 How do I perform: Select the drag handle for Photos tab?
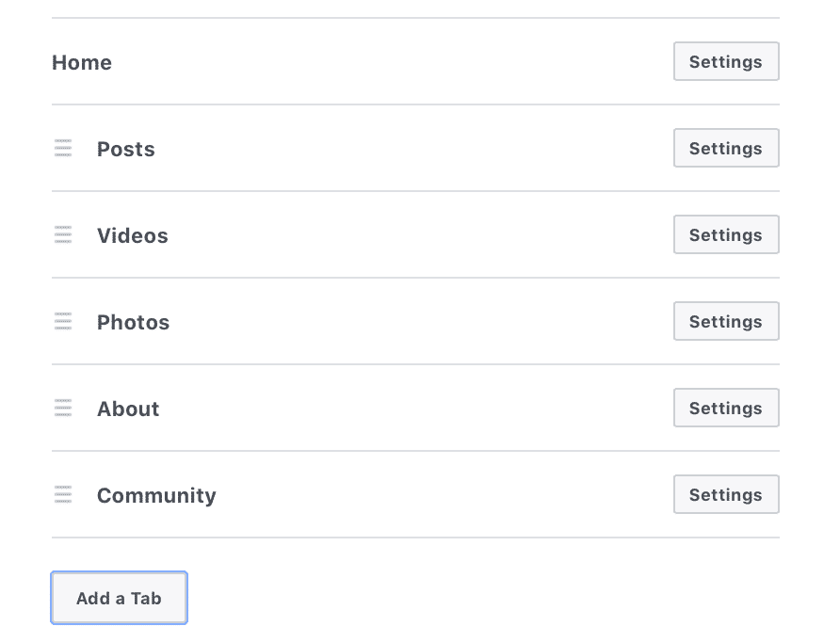click(63, 321)
